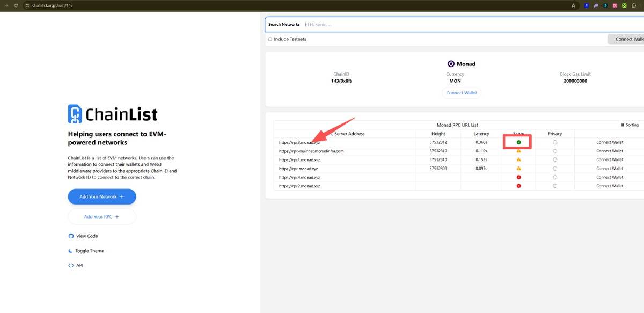The height and width of the screenshot is (313, 644).
Task: Click the green extension icon in the toolbar
Action: [624, 5]
